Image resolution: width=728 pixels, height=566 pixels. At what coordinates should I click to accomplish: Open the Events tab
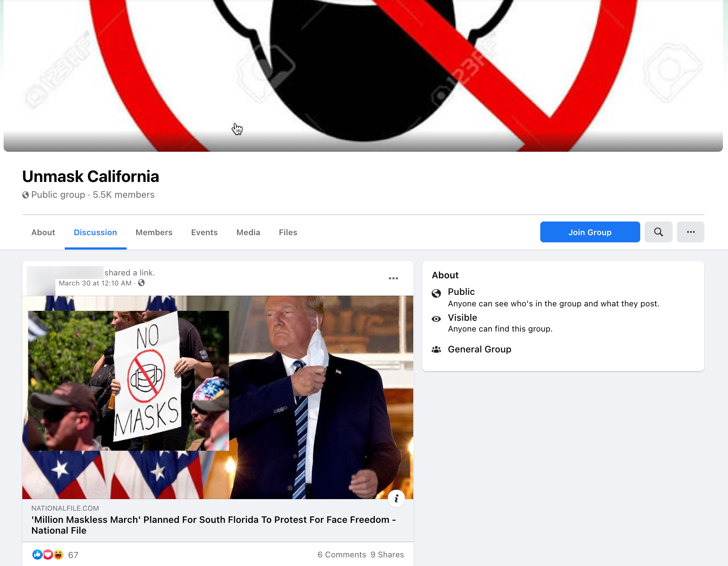[204, 232]
